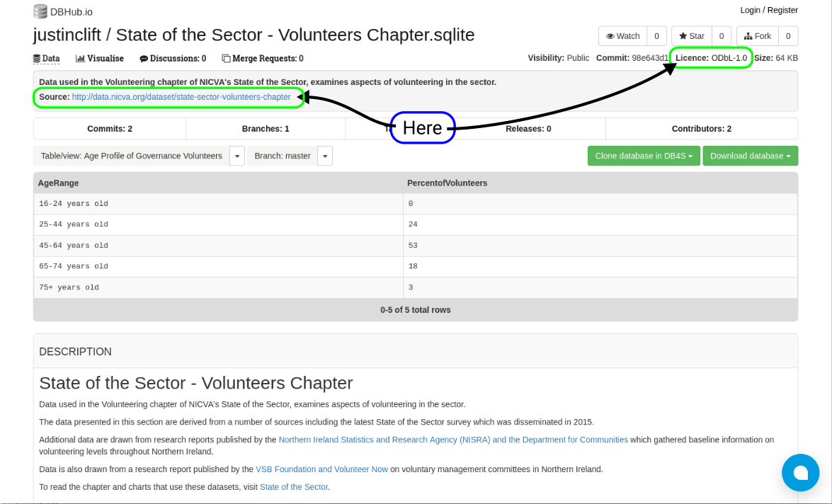The height and width of the screenshot is (504, 832).
Task: Click the Discussions speech bubble icon
Action: point(144,58)
